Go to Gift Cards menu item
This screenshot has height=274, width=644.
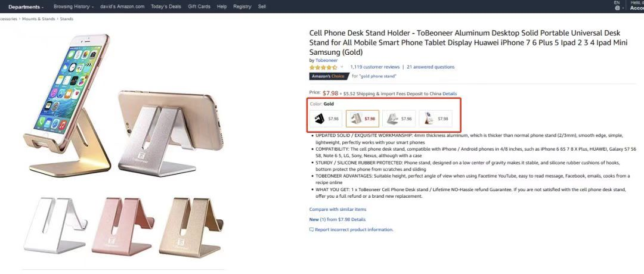(x=199, y=7)
